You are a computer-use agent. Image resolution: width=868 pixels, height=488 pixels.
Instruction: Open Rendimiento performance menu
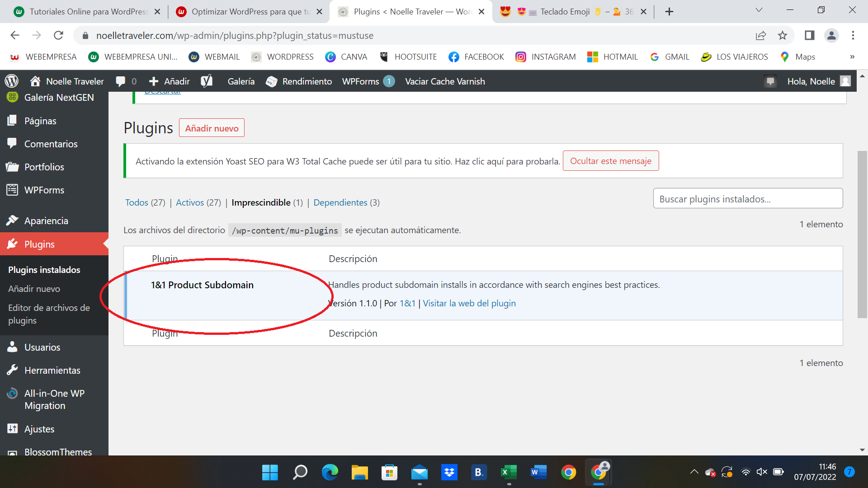click(298, 81)
